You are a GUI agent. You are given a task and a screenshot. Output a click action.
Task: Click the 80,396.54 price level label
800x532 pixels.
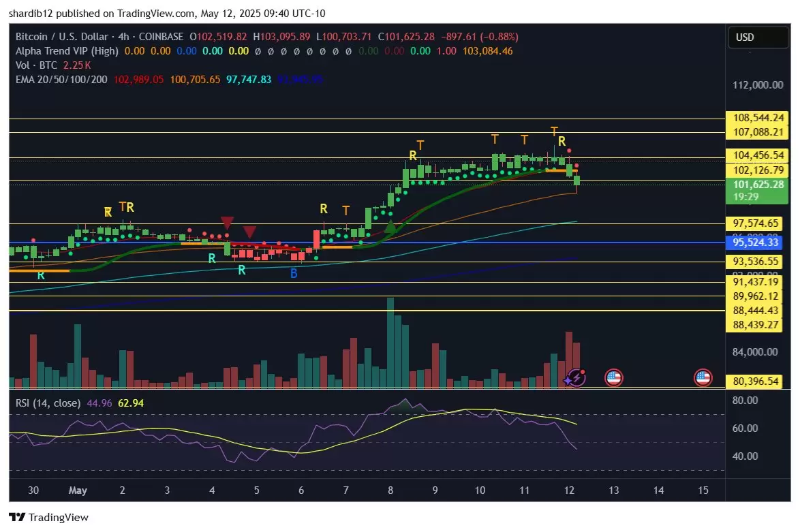755,381
